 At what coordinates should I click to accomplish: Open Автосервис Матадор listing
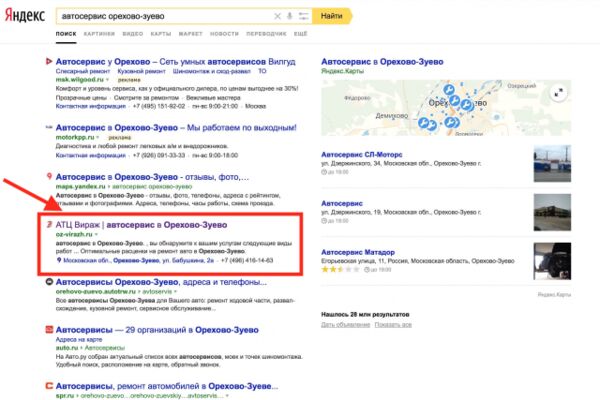[358, 252]
